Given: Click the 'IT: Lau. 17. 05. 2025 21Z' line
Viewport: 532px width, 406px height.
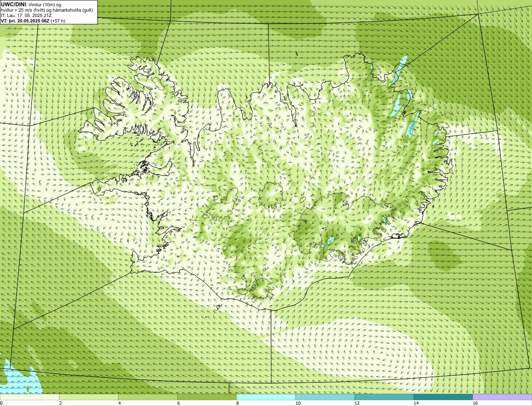Looking at the screenshot, I should [x=26, y=15].
